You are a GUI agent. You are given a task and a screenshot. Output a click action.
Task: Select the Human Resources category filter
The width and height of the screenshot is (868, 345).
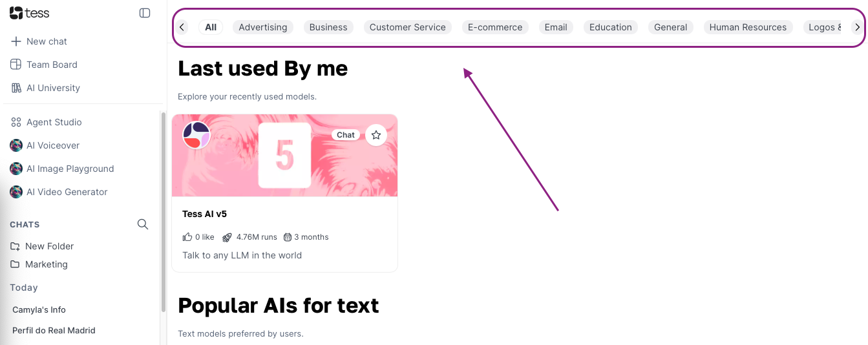(x=748, y=27)
